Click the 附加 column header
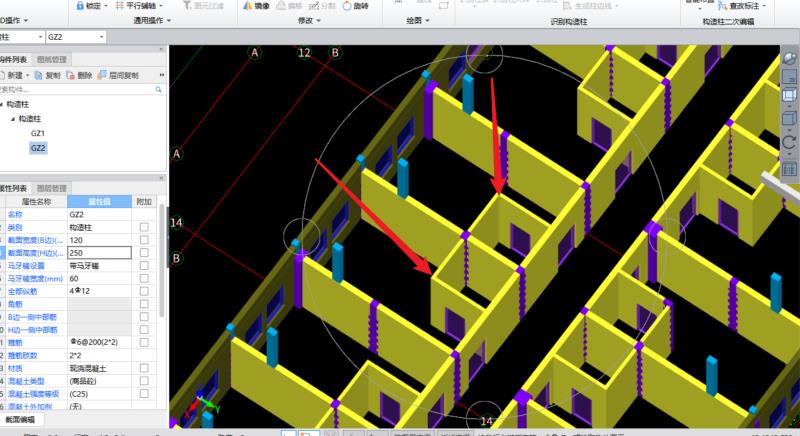800x436 pixels. (144, 201)
